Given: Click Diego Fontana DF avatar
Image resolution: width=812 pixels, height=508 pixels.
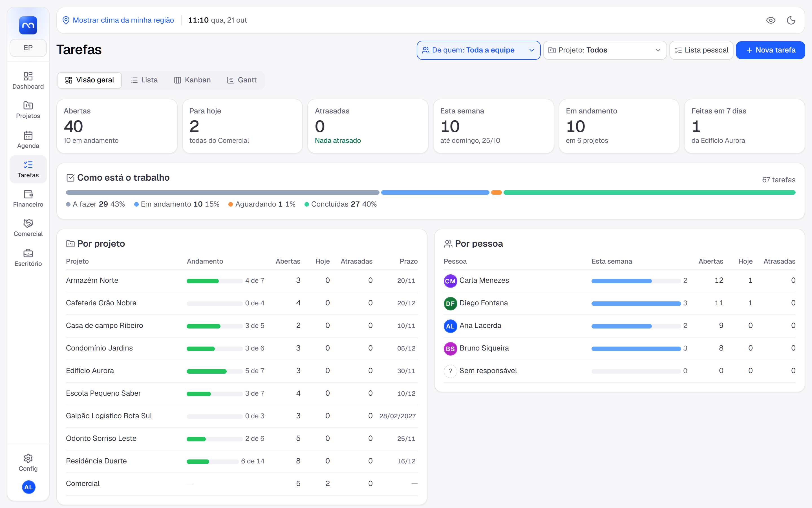Looking at the screenshot, I should [450, 303].
